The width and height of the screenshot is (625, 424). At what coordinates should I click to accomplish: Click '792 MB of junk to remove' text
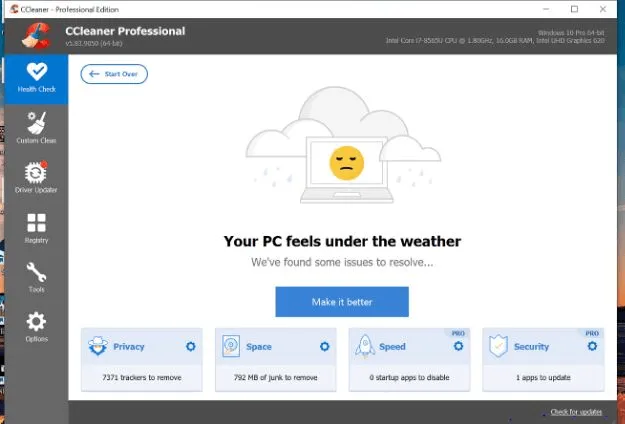click(x=275, y=377)
